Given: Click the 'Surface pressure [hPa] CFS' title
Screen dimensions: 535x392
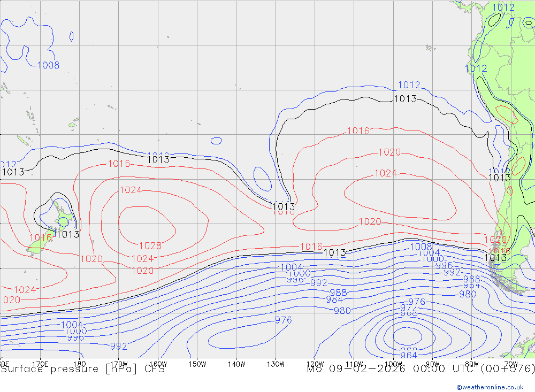Looking at the screenshot, I should point(82,369).
